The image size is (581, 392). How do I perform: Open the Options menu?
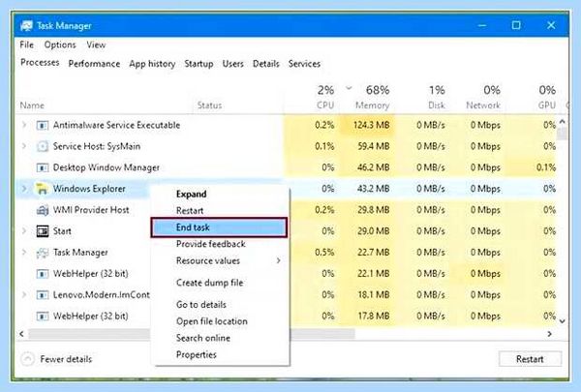[60, 45]
